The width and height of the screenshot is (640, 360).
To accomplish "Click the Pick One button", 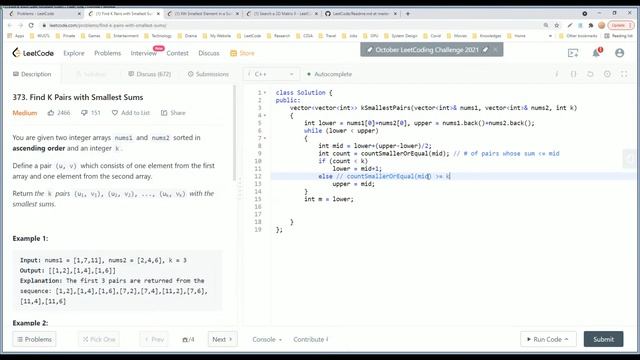I will 99,339.
